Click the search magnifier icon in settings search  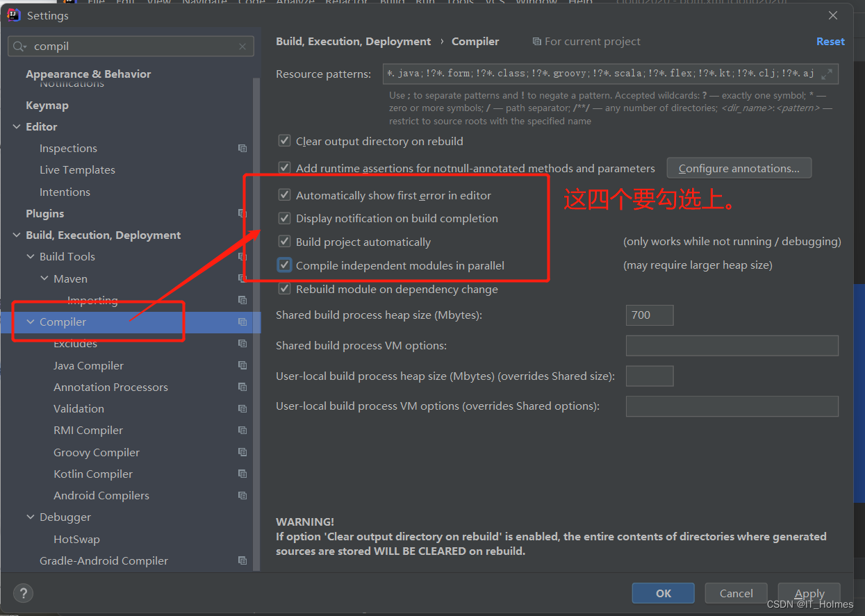[x=20, y=47]
